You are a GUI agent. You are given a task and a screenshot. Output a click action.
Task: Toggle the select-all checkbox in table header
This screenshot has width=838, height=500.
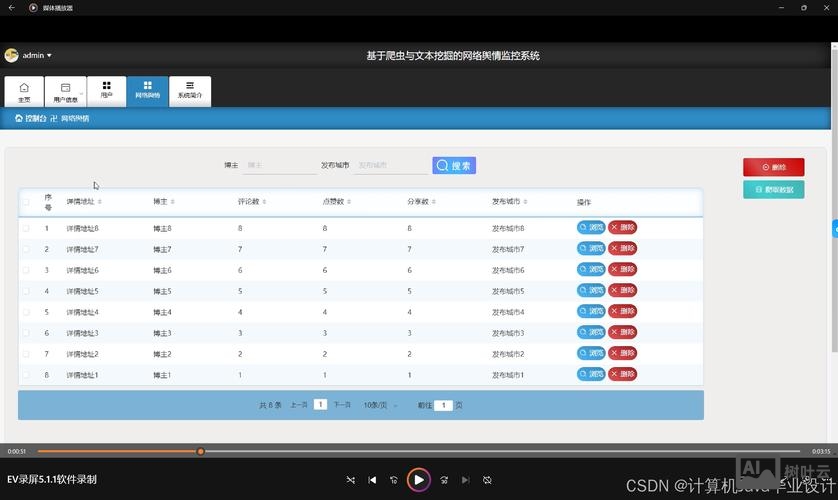pyautogui.click(x=26, y=202)
